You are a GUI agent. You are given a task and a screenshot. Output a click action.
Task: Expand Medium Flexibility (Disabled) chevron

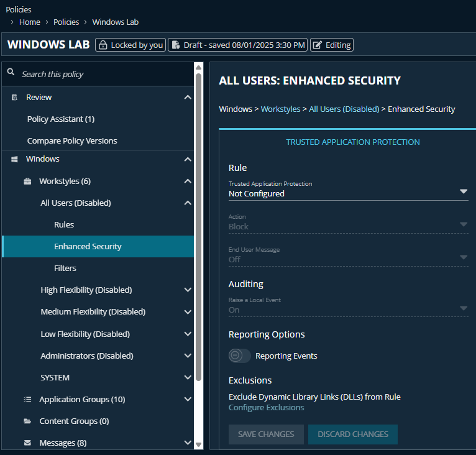click(188, 312)
